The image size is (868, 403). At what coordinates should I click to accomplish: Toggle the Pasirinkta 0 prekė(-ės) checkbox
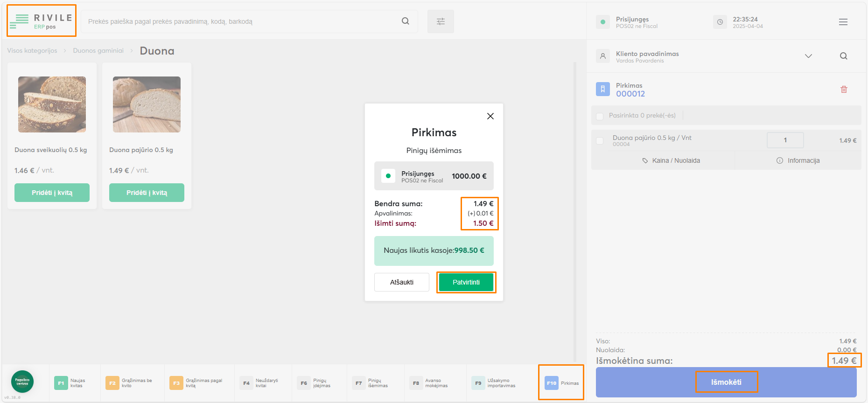(600, 116)
